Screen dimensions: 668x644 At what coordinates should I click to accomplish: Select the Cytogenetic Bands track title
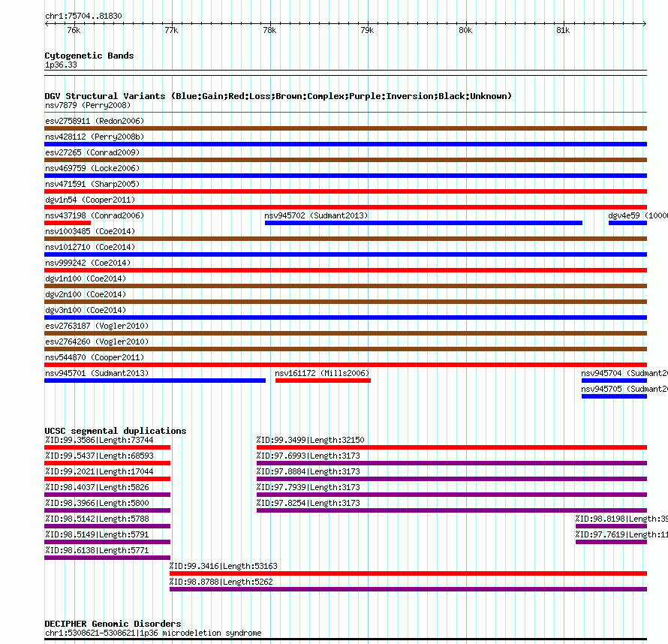point(89,56)
